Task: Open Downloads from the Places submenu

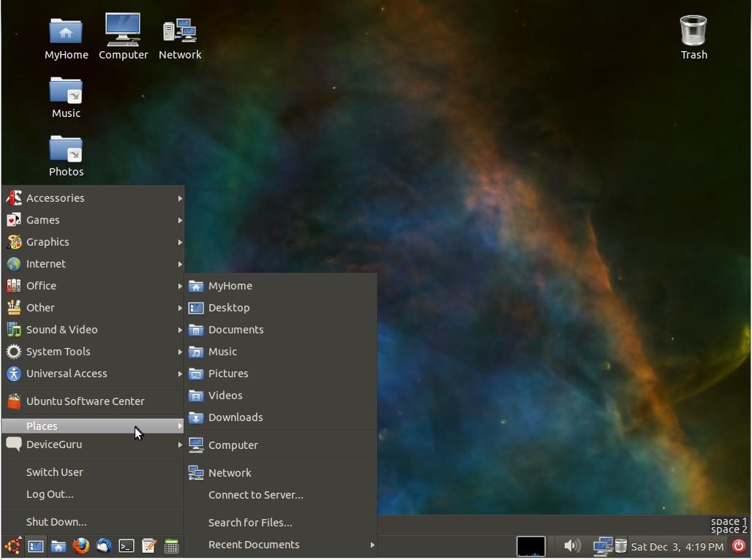Action: pyautogui.click(x=281, y=417)
